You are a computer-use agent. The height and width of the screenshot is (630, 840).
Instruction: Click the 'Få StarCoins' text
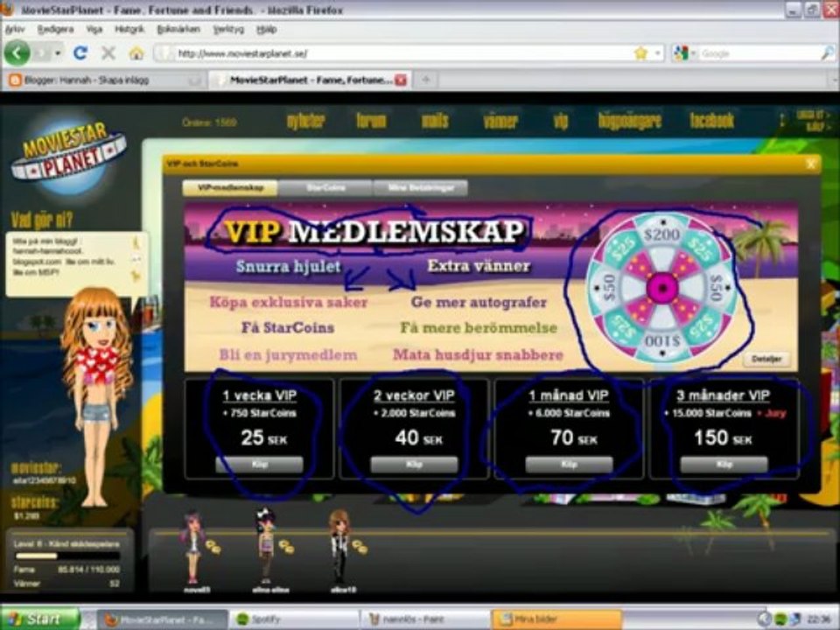pos(288,327)
